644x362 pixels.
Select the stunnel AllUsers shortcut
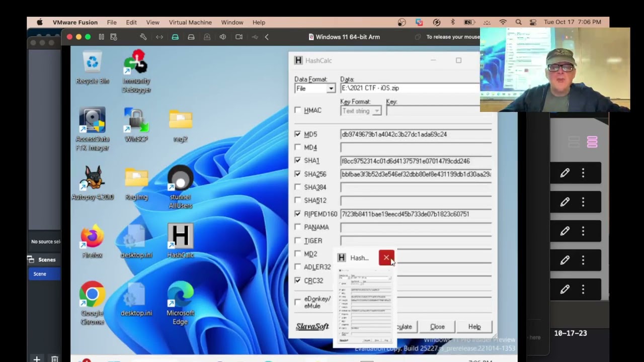point(180,187)
